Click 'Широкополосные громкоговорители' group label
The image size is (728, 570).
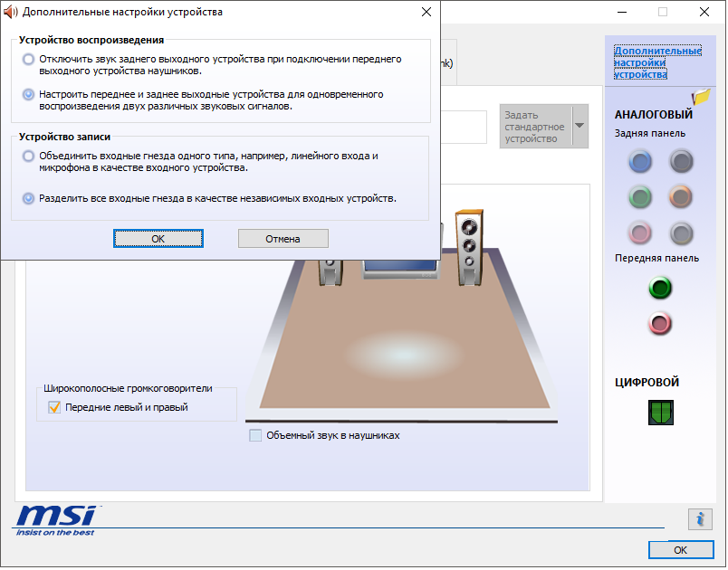point(128,389)
